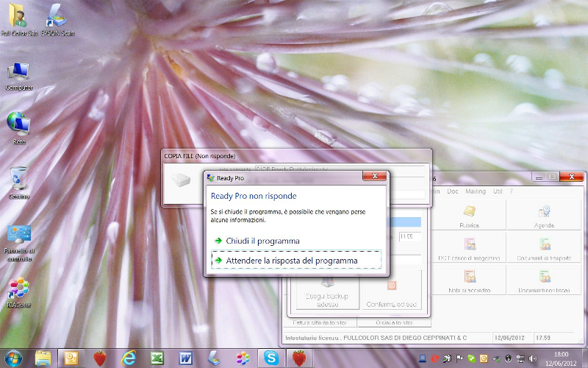Open Outlook from the taskbar
This screenshot has height=368, width=588.
pyautogui.click(x=71, y=358)
